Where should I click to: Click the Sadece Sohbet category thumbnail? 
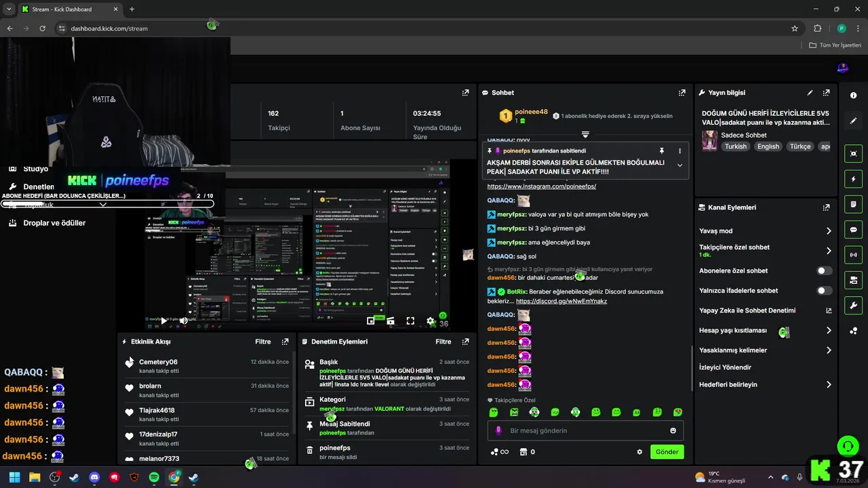[709, 141]
